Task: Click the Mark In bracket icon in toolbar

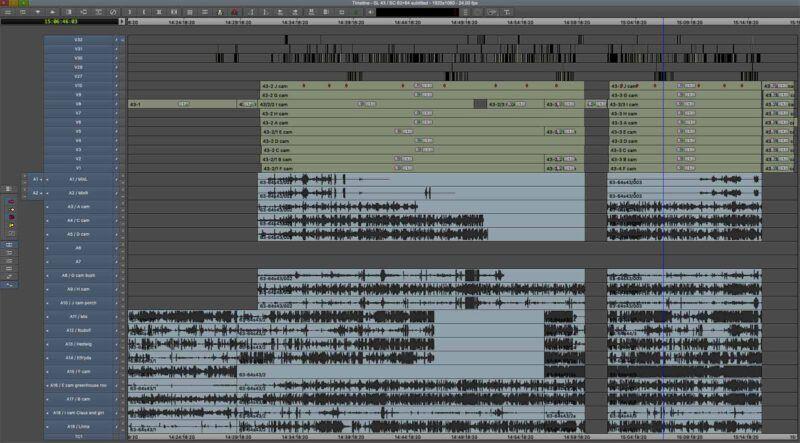Action: click(x=129, y=12)
